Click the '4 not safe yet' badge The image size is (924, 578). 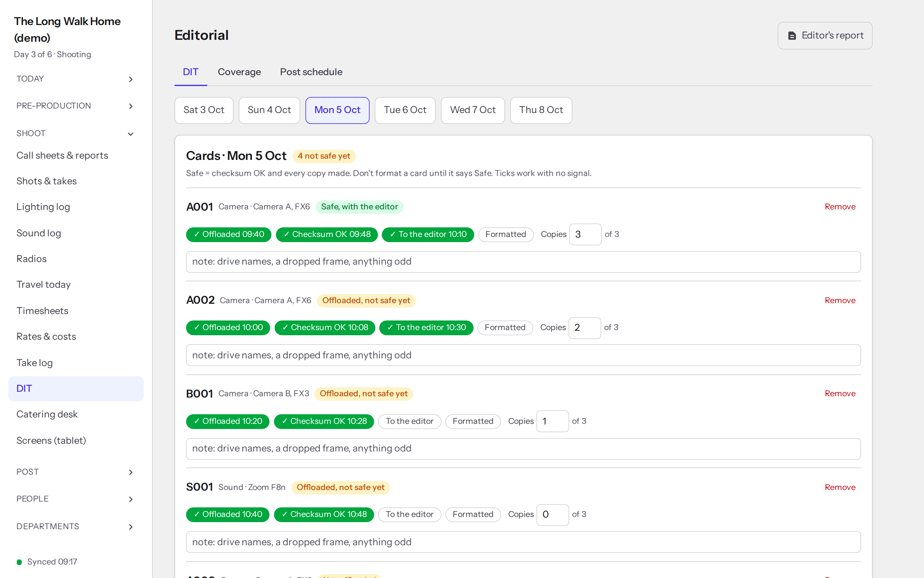coord(324,156)
